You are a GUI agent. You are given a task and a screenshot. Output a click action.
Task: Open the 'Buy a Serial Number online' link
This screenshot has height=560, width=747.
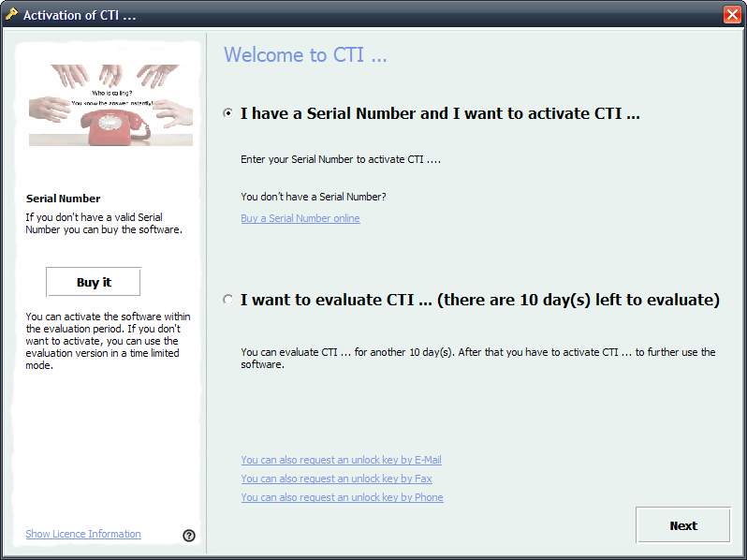(x=300, y=218)
